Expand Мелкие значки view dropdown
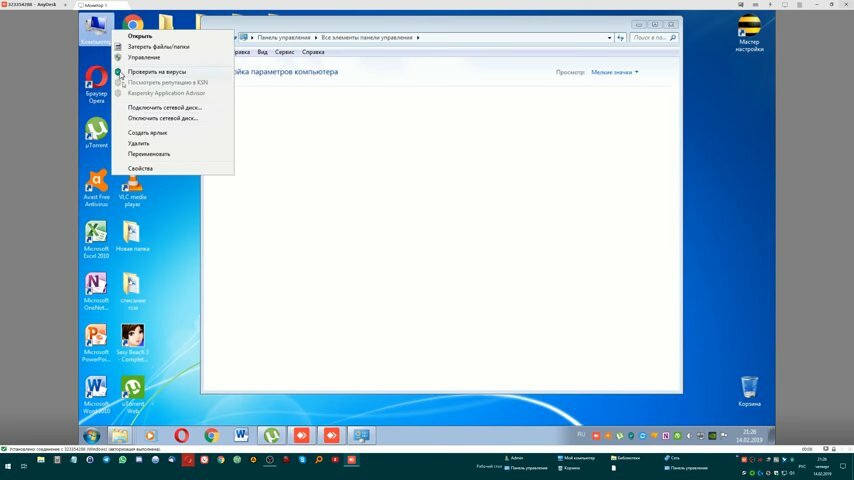This screenshot has height=480, width=854. pos(615,72)
